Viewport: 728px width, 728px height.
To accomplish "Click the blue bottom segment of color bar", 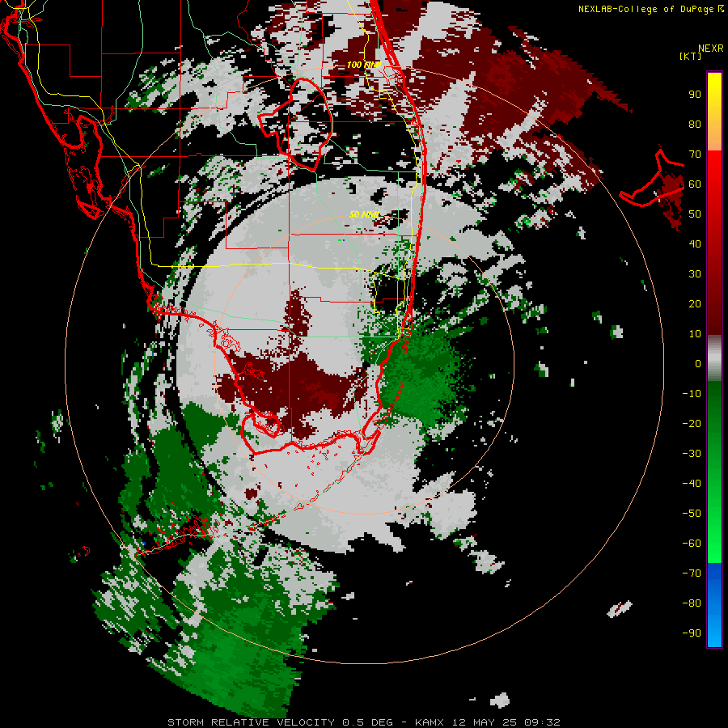I will (714, 604).
